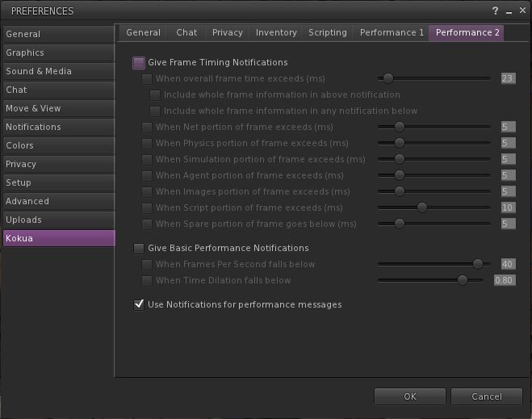The image size is (532, 419).
Task: Click the Script portion value field
Action: [507, 207]
